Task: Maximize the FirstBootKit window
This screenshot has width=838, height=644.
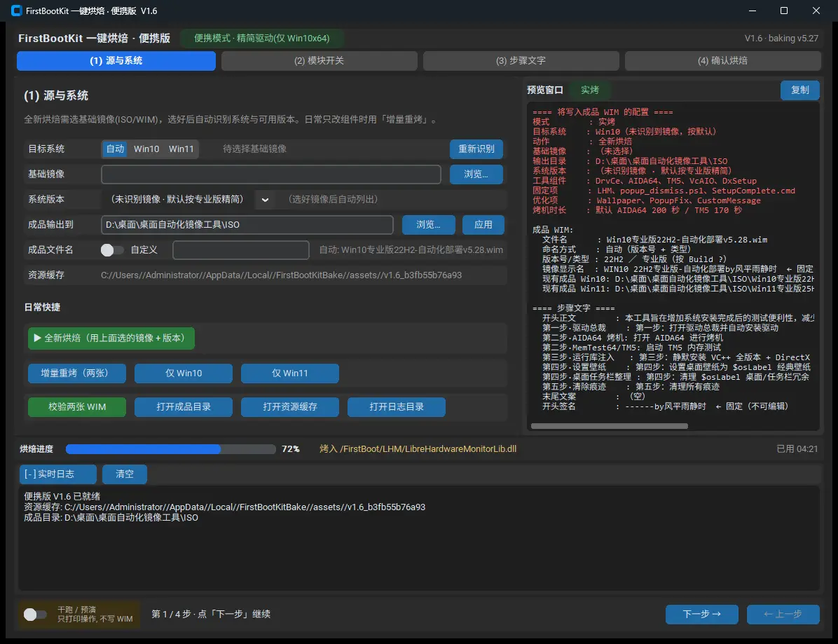Action: [x=784, y=11]
